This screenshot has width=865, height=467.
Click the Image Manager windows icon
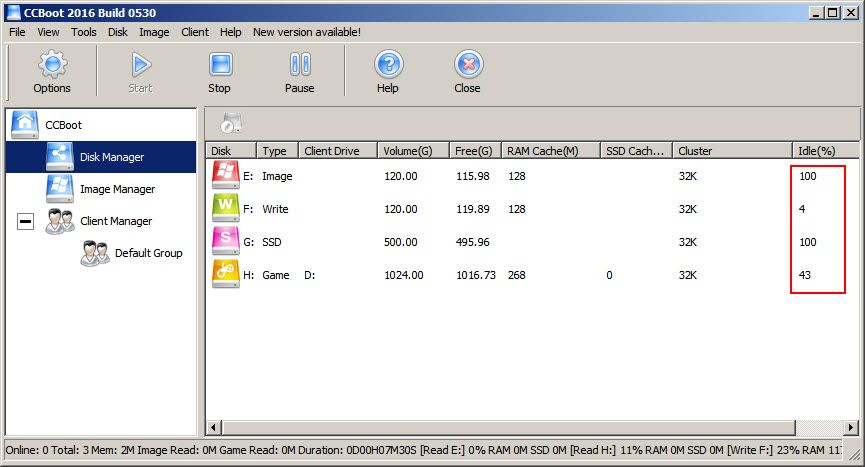[60, 189]
